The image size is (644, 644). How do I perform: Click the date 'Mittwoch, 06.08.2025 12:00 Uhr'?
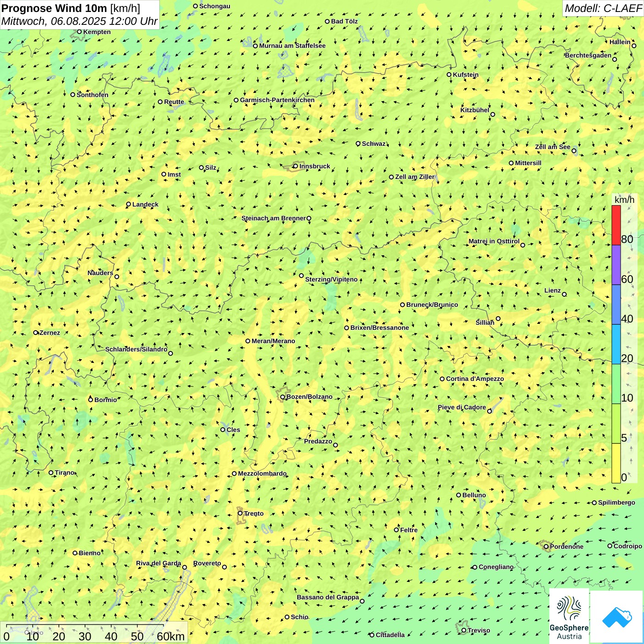click(79, 21)
